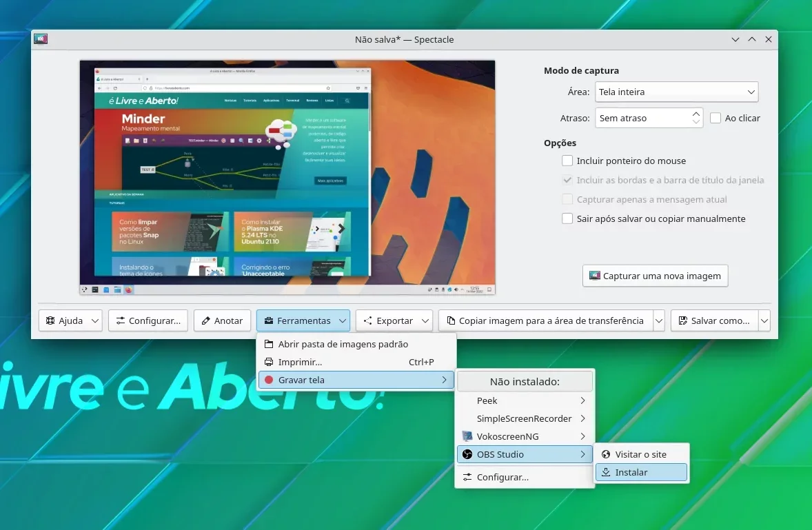This screenshot has height=530, width=812.
Task: Click the Spectacle app icon in title bar
Action: coord(41,39)
